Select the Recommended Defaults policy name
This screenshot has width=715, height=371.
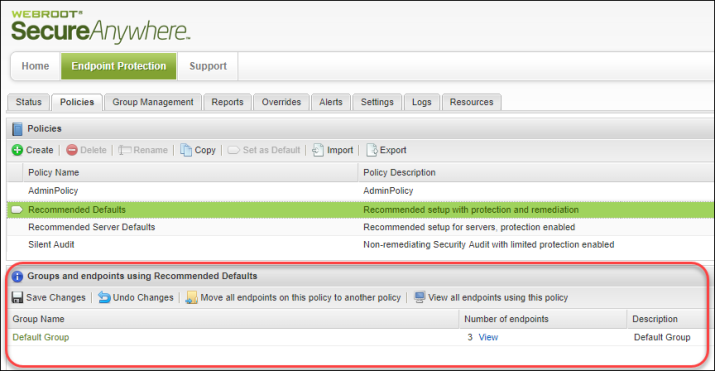coord(77,210)
